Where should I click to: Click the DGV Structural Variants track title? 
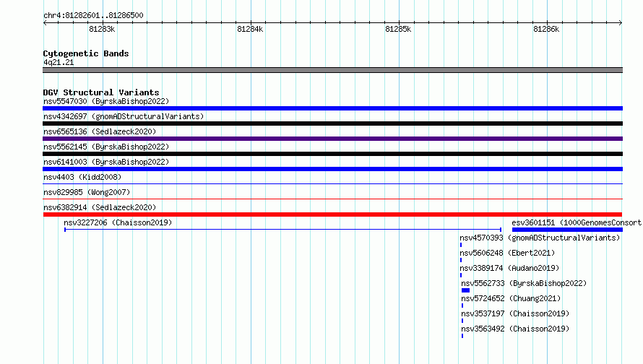(101, 92)
